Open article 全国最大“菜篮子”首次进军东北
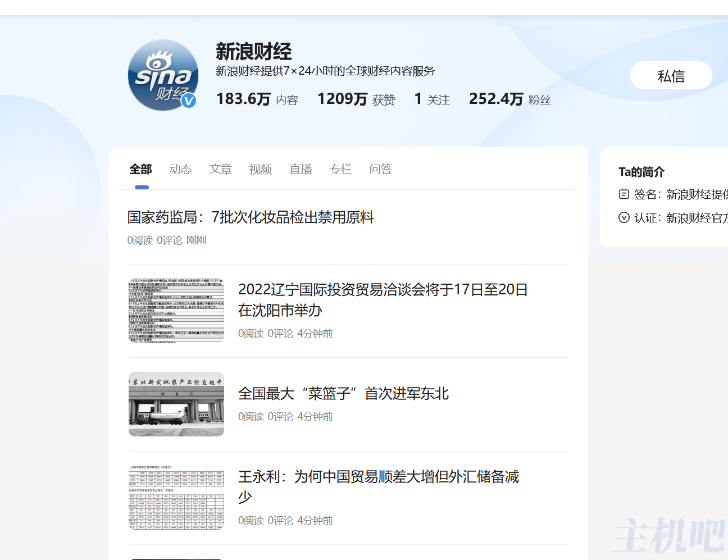The width and height of the screenshot is (728, 560). (x=344, y=394)
